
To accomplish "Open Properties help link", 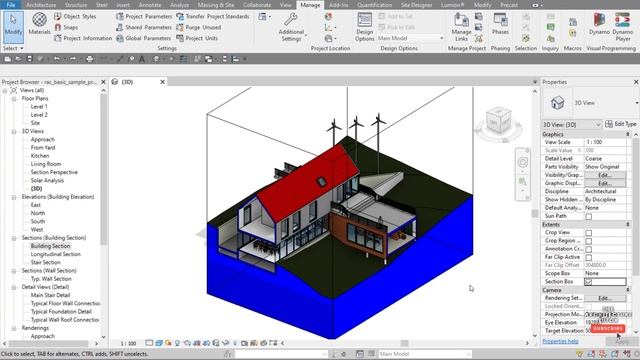I will coord(560,341).
